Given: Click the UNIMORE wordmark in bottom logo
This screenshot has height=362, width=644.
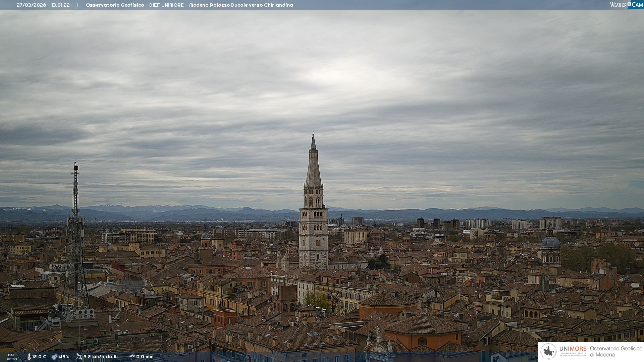Looking at the screenshot, I should [573, 349].
